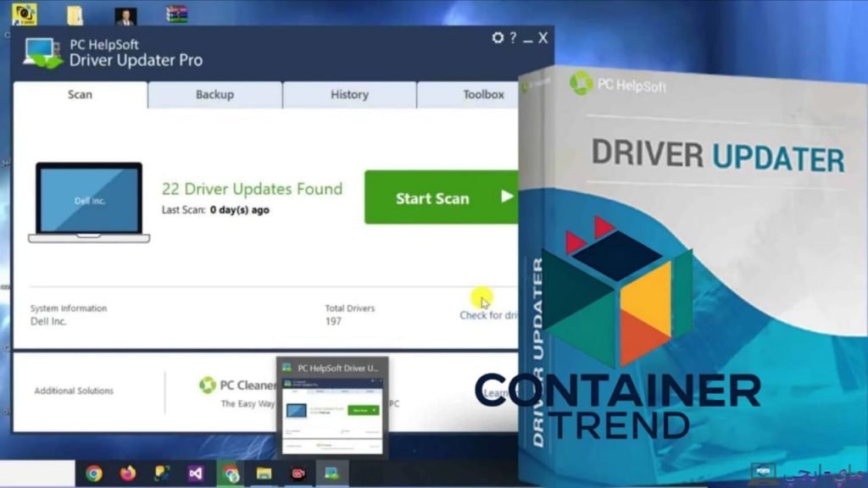Open the red screen recorder taskbar icon
Viewport: 868px width, 488px height.
(298, 474)
